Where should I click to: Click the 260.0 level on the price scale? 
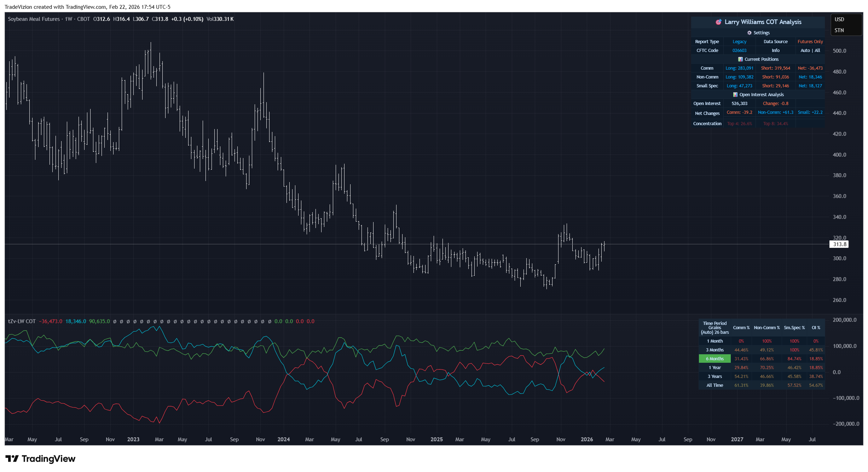[x=839, y=300]
